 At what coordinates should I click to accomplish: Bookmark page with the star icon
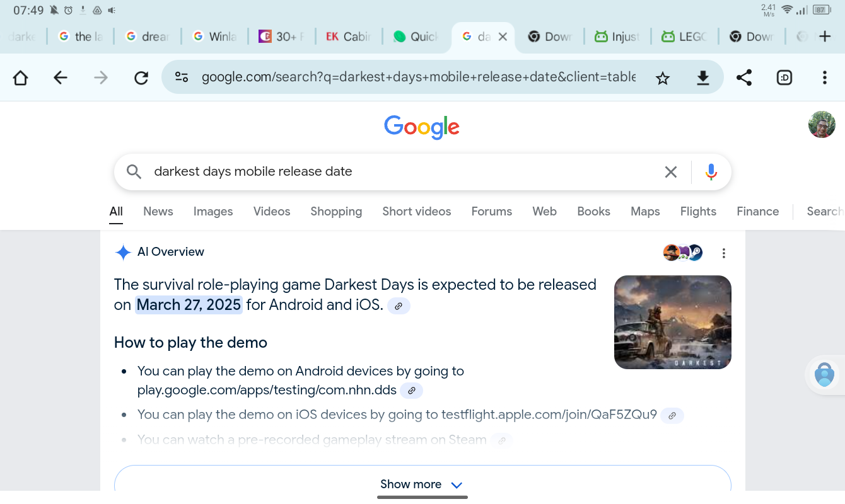click(x=662, y=78)
